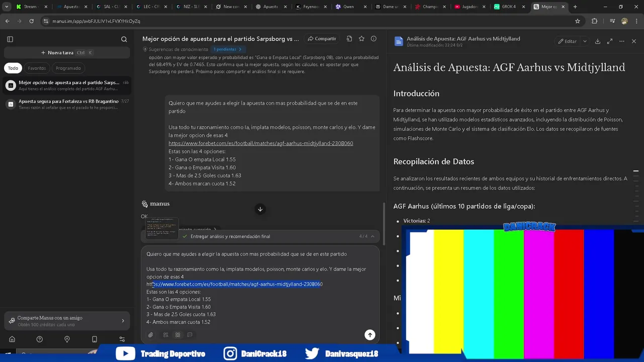Click the scan icon next to paperclip
This screenshot has height=362, width=644.
pos(166,335)
